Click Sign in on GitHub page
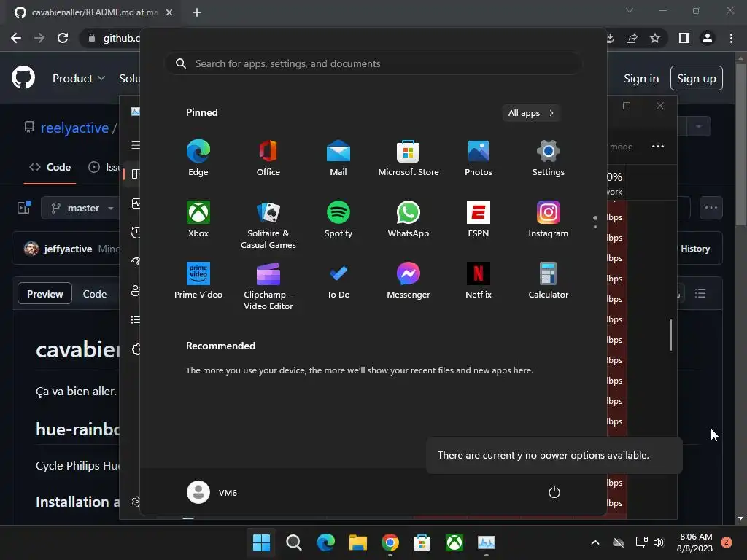 tap(641, 79)
